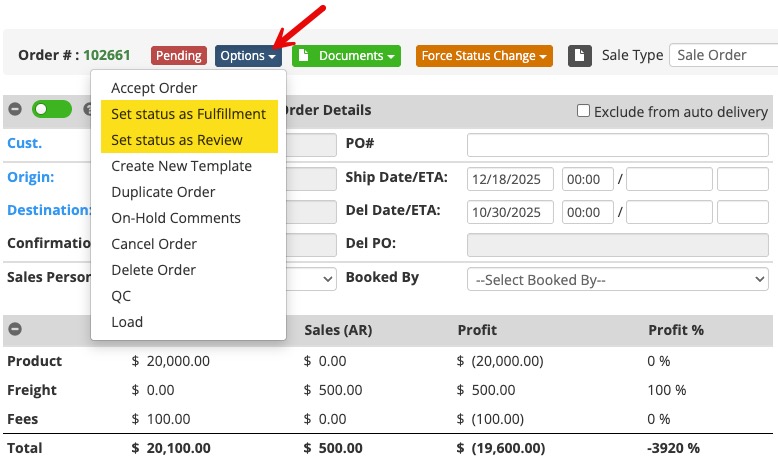Click the Origin link label
Image resolution: width=778 pixels, height=476 pixels.
tap(30, 177)
